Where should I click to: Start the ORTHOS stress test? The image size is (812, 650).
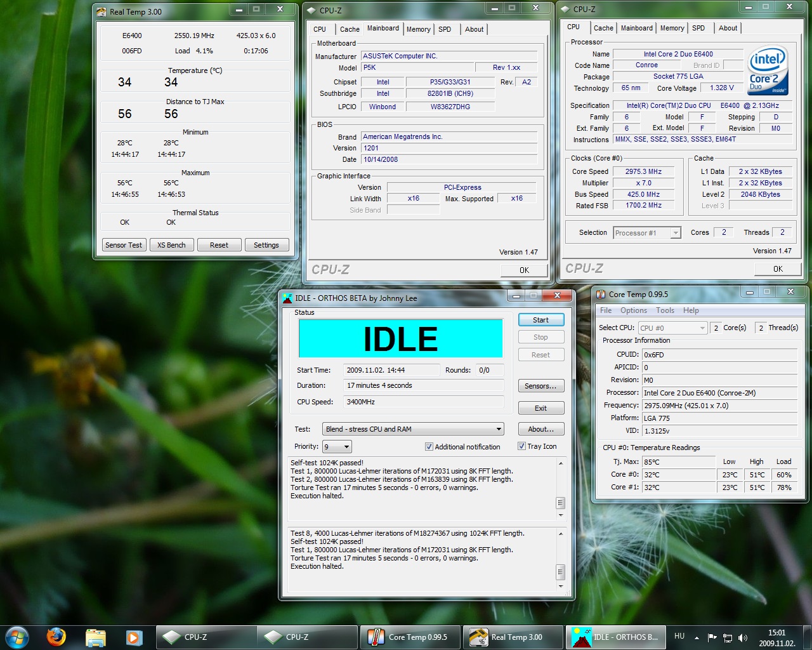click(x=541, y=320)
